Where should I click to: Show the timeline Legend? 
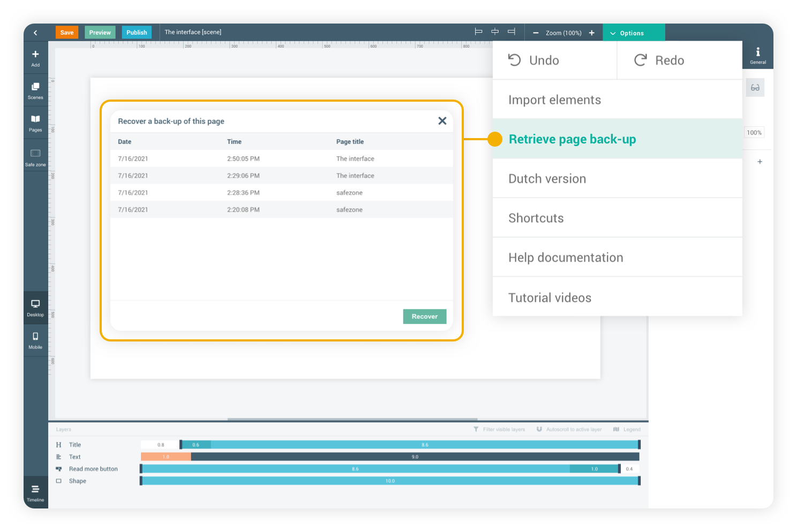click(627, 429)
